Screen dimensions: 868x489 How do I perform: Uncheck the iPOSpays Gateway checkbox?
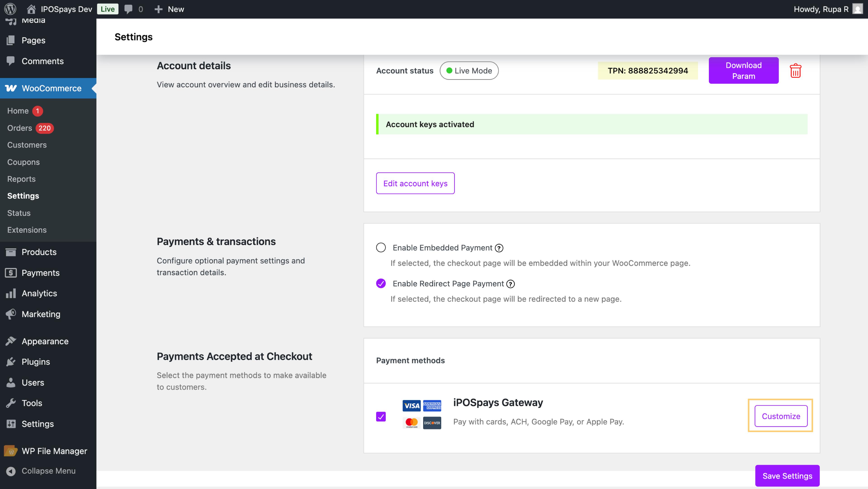pos(381,416)
